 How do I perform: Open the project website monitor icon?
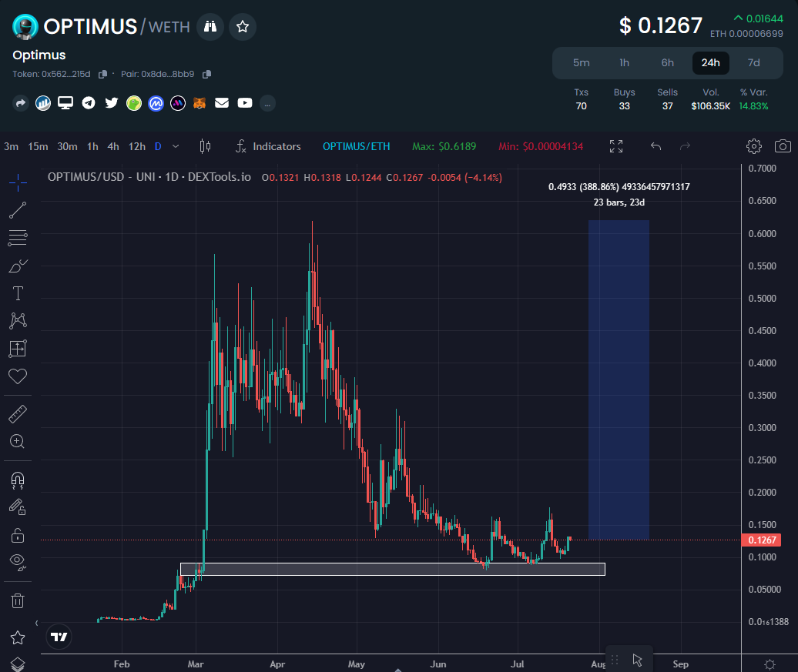(x=65, y=103)
